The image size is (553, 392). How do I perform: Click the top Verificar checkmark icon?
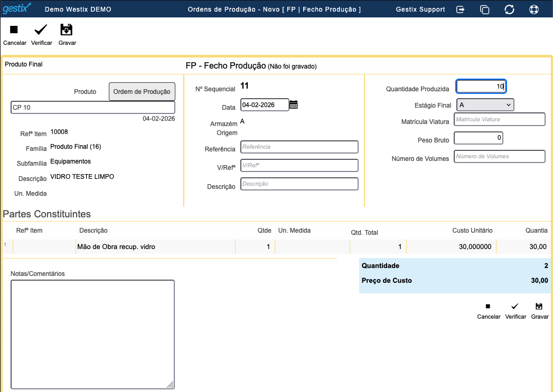(x=41, y=30)
